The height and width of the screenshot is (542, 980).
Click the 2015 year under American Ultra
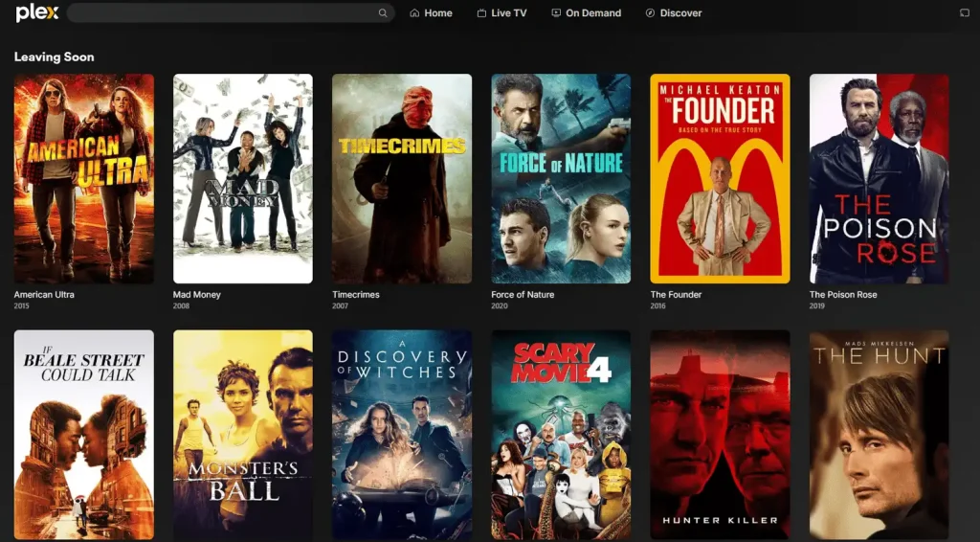[22, 306]
